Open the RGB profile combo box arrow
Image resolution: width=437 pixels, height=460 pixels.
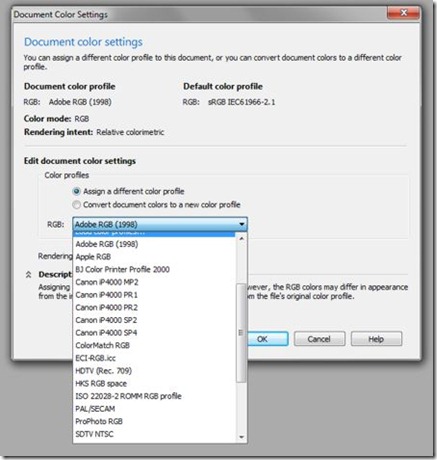click(242, 224)
